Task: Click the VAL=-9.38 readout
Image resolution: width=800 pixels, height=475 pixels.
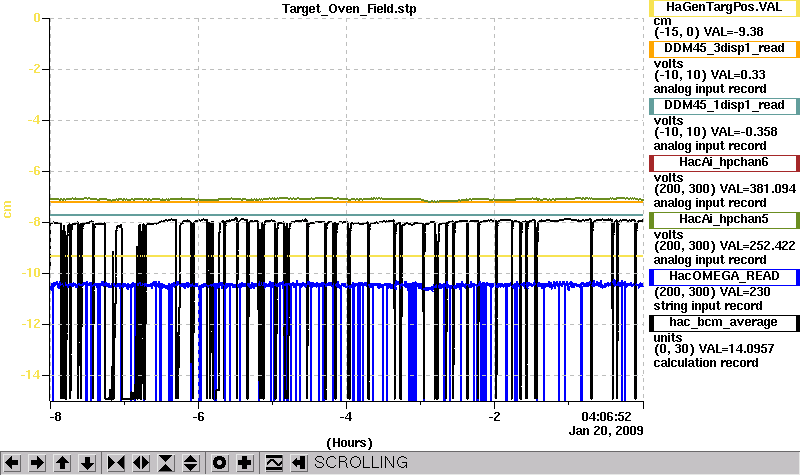Action: [733, 32]
